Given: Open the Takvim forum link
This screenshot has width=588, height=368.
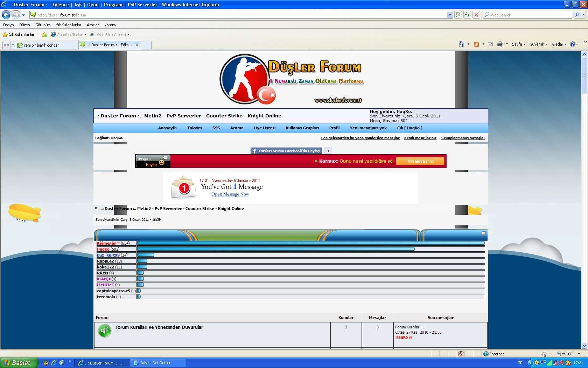Looking at the screenshot, I should point(194,128).
